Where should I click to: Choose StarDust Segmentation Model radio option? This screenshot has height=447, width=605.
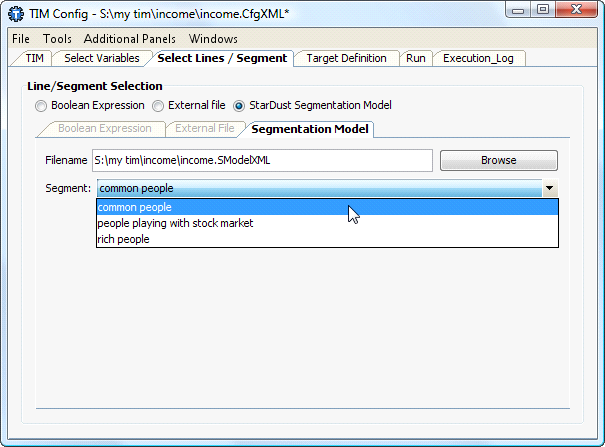pos(239,106)
